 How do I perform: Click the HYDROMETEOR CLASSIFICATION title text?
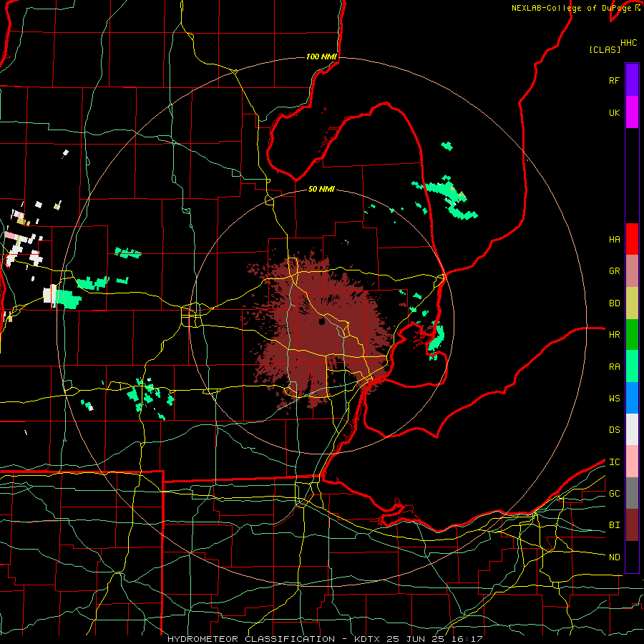pos(251,639)
